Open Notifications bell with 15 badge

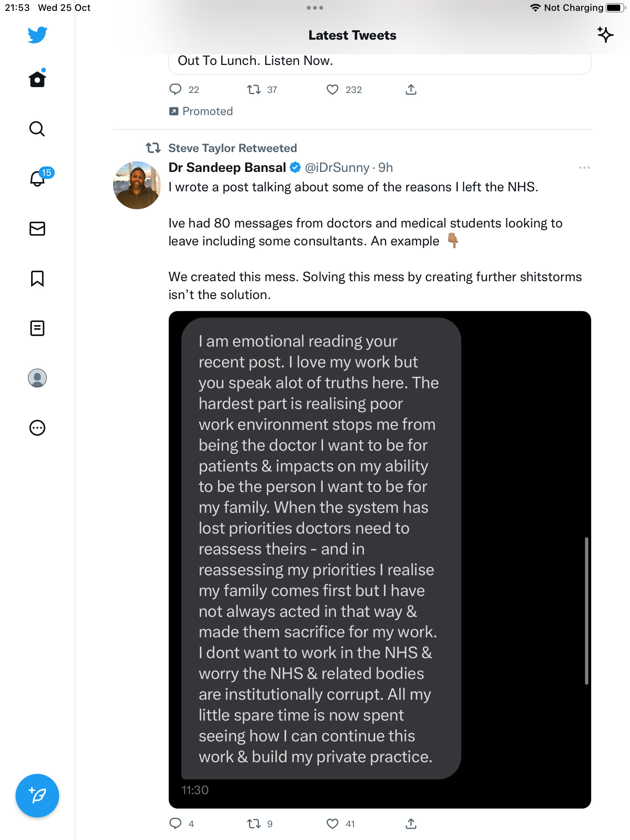click(40, 177)
